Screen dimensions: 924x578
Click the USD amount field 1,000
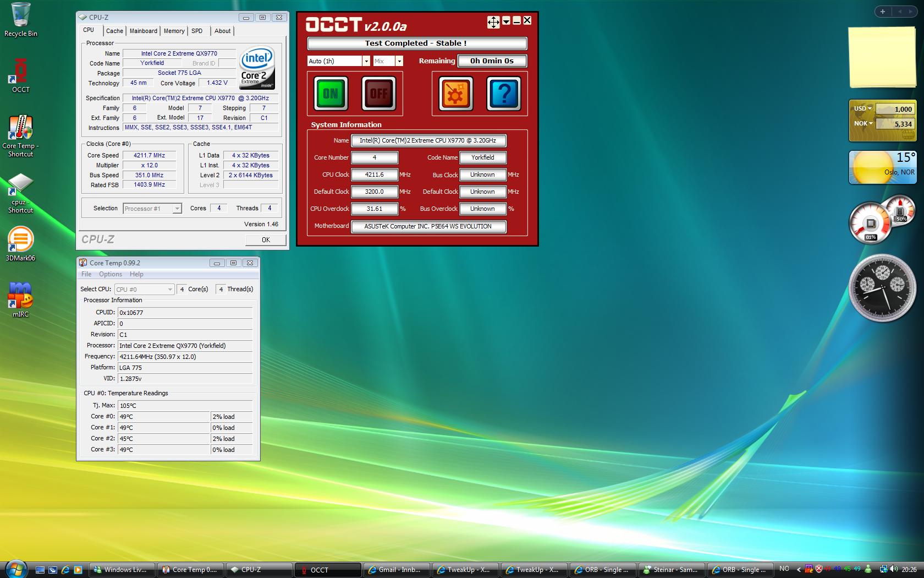(895, 109)
